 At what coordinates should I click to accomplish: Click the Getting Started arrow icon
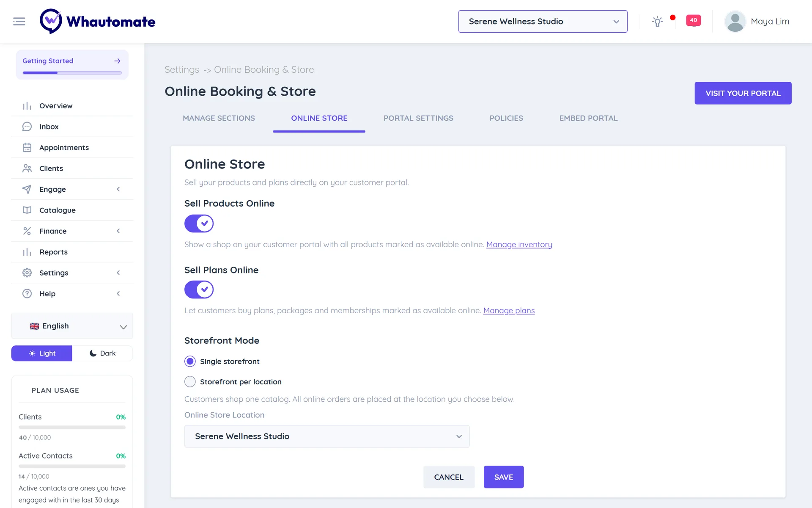(117, 61)
